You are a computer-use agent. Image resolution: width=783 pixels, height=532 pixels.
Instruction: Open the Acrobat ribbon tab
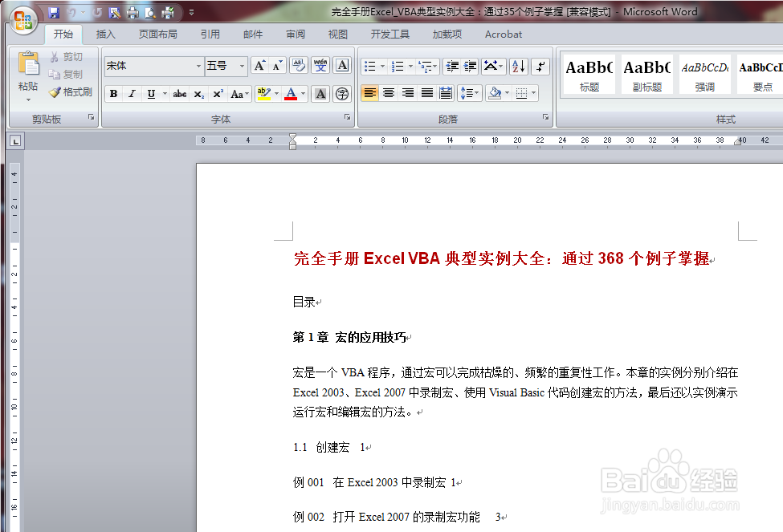point(503,34)
